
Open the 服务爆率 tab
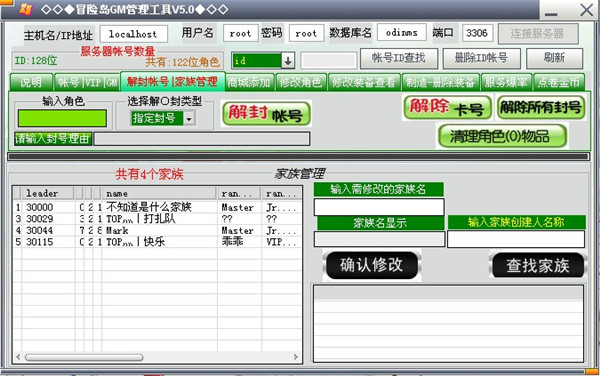[x=506, y=82]
